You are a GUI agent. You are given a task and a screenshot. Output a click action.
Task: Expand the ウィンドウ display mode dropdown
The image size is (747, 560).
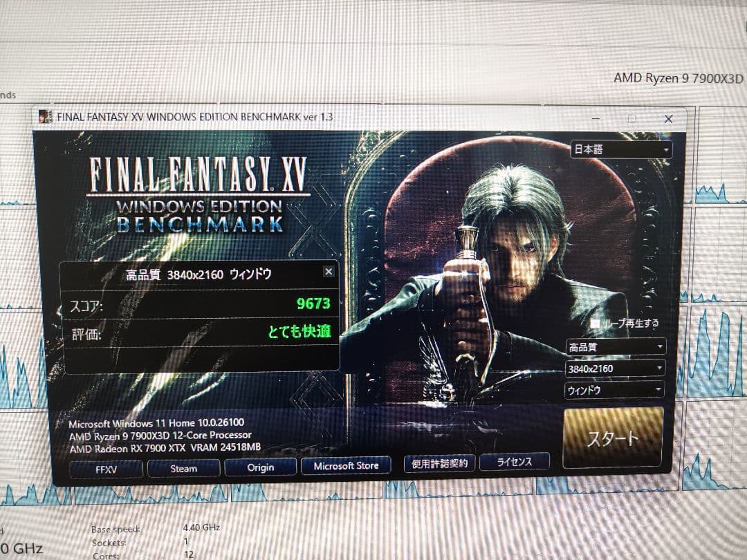(616, 390)
